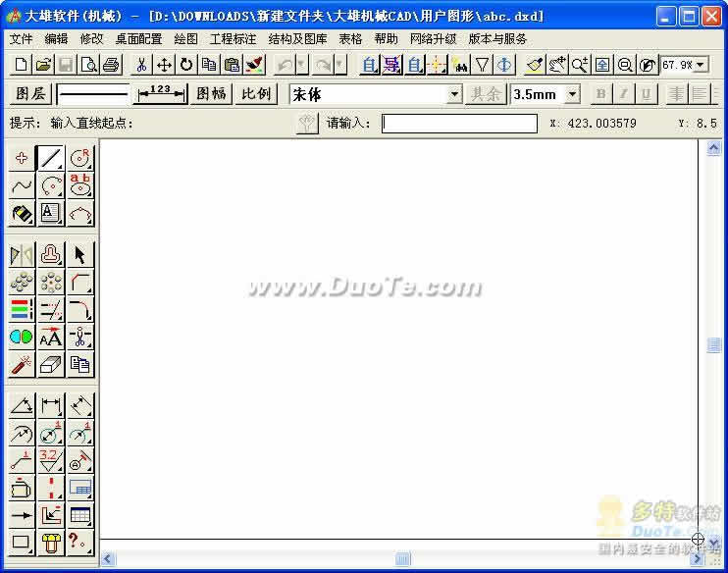
Task: Click the 123 dimension style button
Action: pos(161,94)
